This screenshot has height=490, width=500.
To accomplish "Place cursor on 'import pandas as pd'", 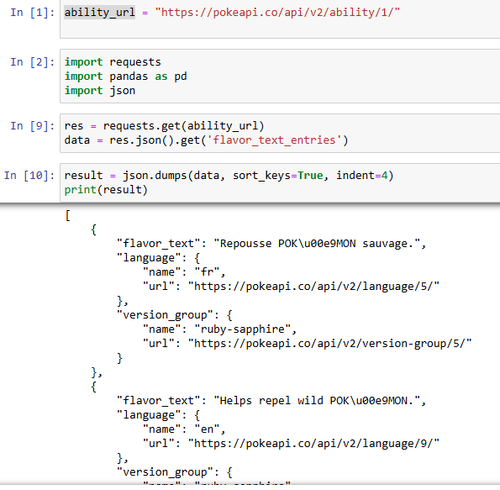I will tap(126, 76).
